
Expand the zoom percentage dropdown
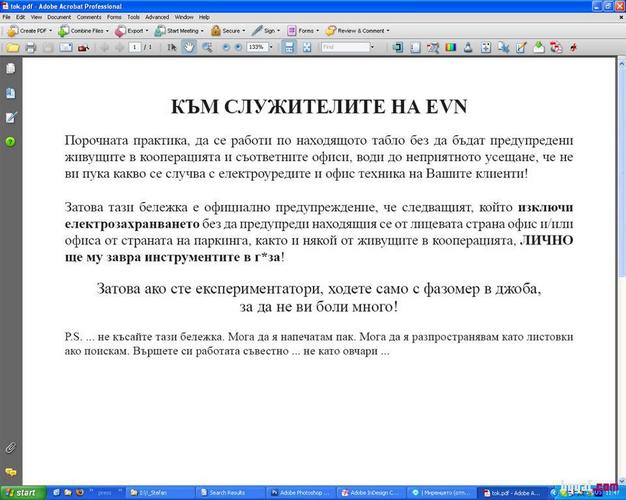272,47
